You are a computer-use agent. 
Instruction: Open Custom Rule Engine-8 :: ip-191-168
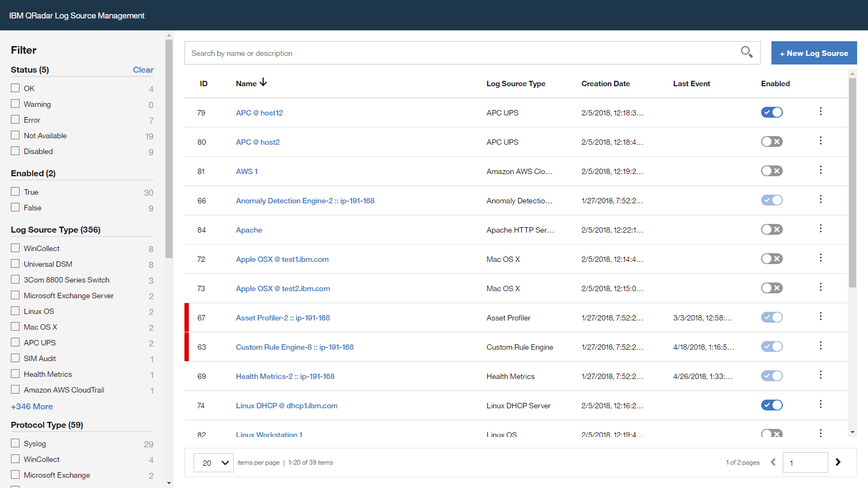(295, 347)
